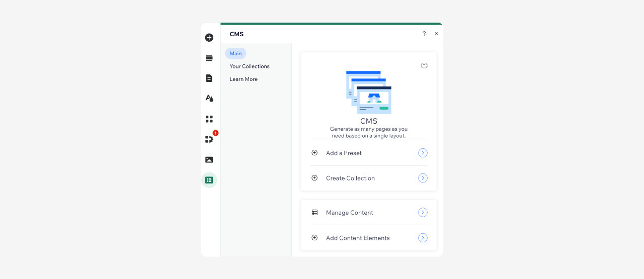The image size is (644, 279).
Task: Click plus icon beside Add Content Elements
Action: pos(314,238)
